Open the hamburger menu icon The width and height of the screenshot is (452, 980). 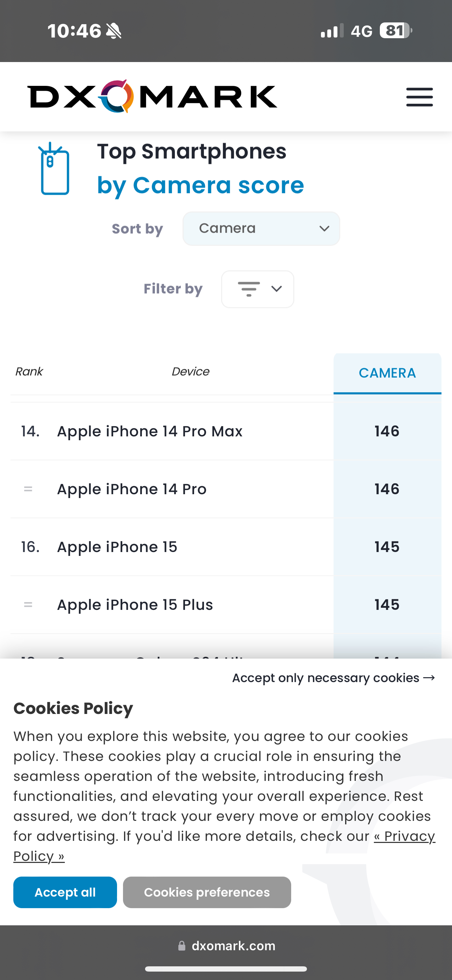click(419, 97)
